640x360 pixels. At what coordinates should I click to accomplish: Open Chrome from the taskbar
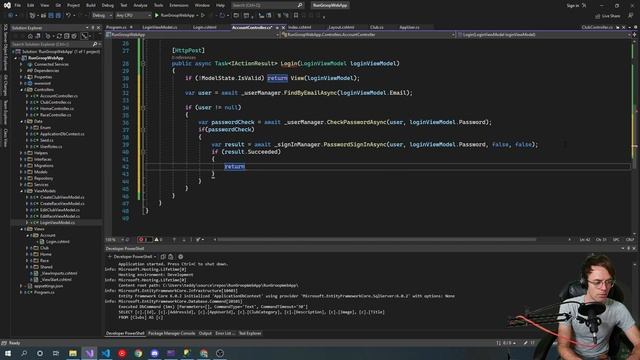point(138,353)
